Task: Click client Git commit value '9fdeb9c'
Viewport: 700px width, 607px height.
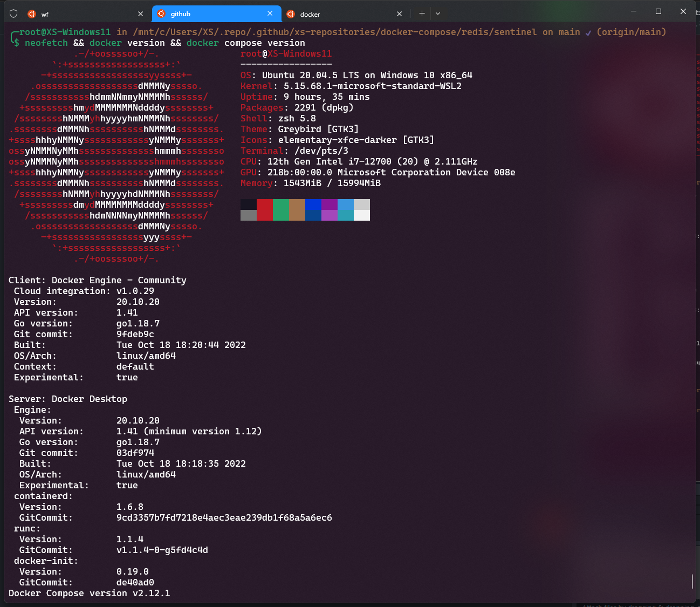Action: click(x=135, y=335)
